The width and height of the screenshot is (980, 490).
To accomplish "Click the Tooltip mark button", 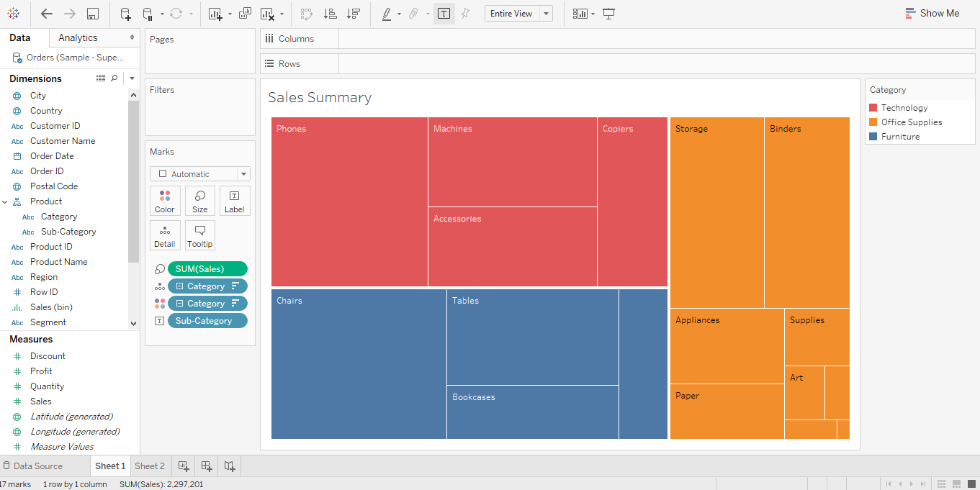I will (x=199, y=235).
